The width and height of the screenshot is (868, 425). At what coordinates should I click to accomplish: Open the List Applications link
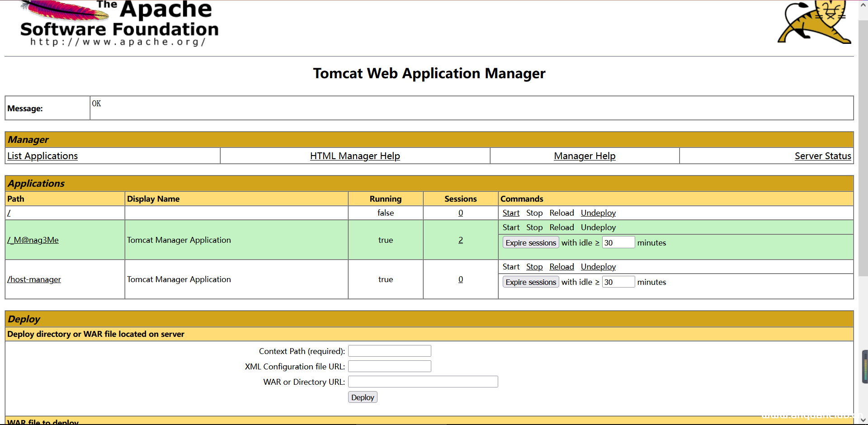pos(42,156)
